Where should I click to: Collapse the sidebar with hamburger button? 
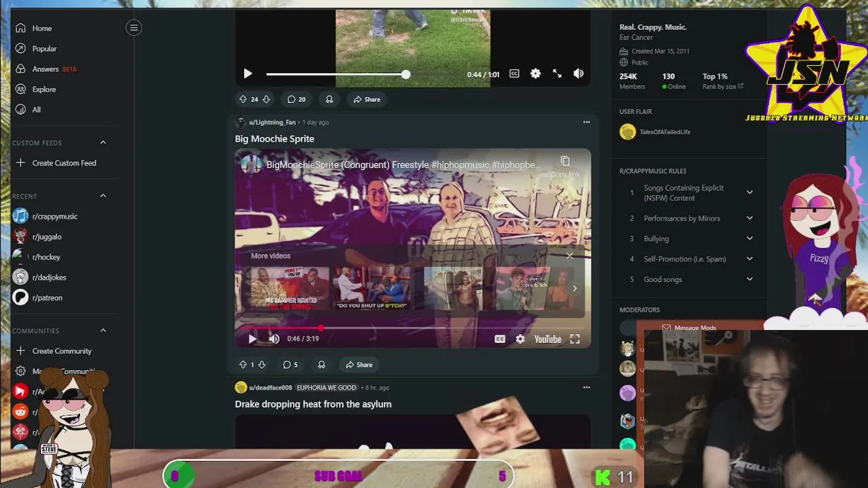(134, 28)
